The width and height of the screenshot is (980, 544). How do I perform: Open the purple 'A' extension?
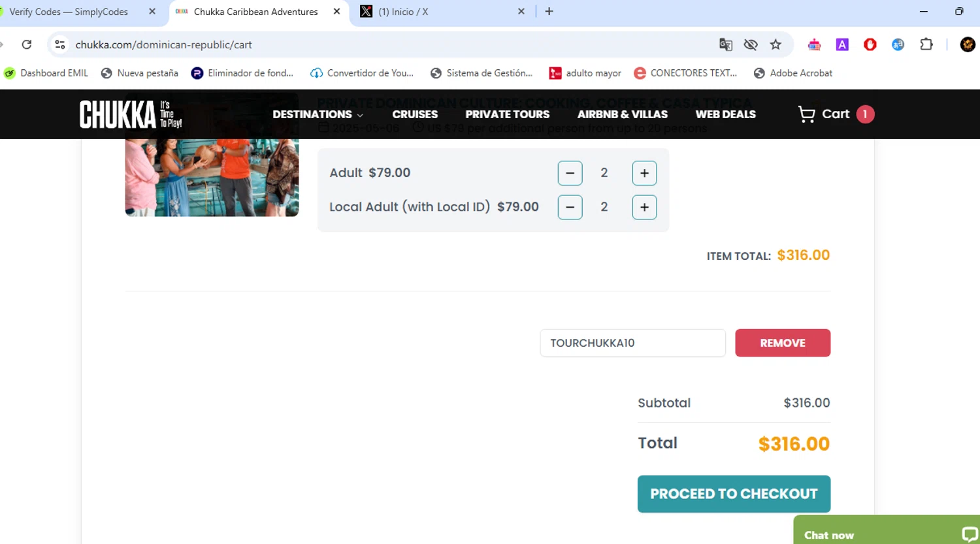pos(842,44)
